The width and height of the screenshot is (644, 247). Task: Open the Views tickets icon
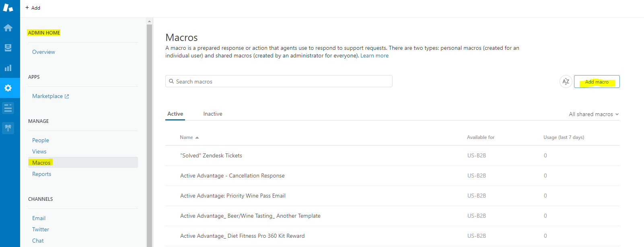point(8,48)
